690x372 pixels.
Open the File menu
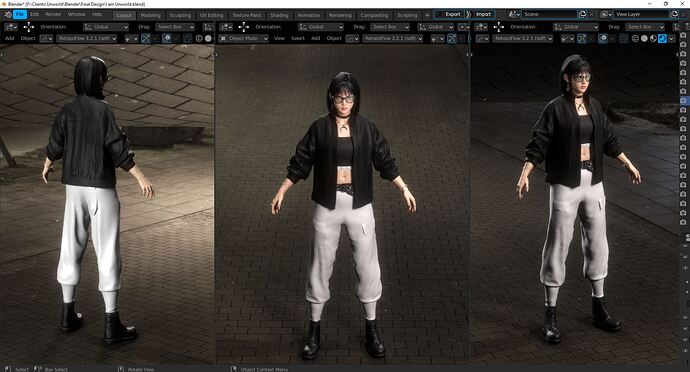tap(20, 15)
